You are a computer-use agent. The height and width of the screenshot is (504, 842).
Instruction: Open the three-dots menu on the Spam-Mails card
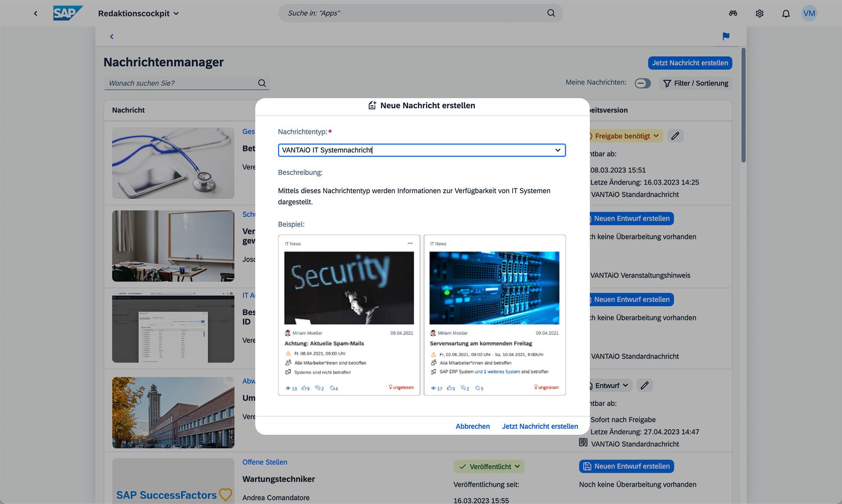tap(410, 244)
